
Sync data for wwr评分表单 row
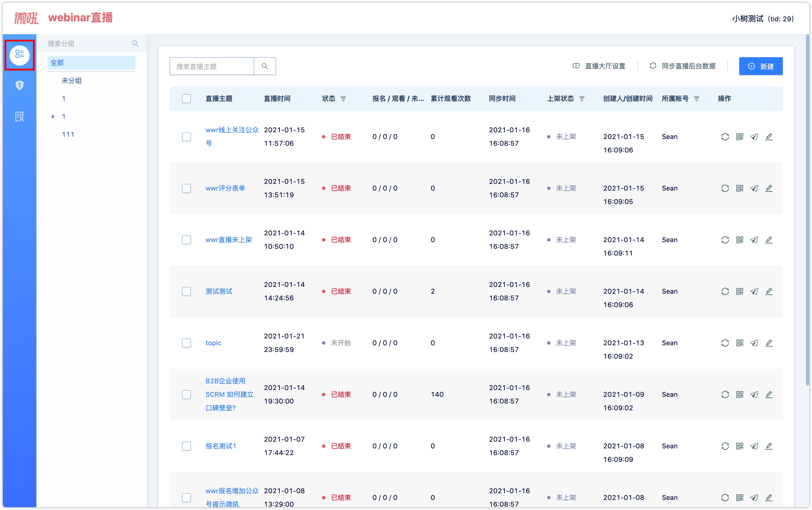(725, 188)
